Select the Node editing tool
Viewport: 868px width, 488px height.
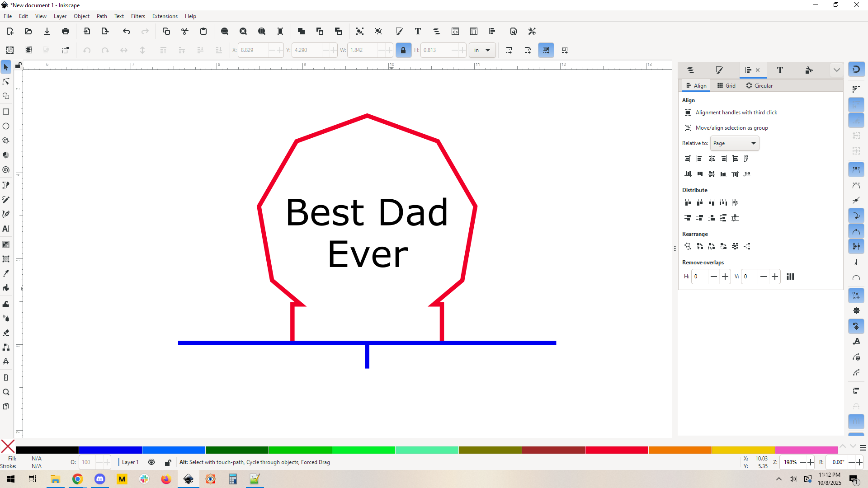pos(6,82)
